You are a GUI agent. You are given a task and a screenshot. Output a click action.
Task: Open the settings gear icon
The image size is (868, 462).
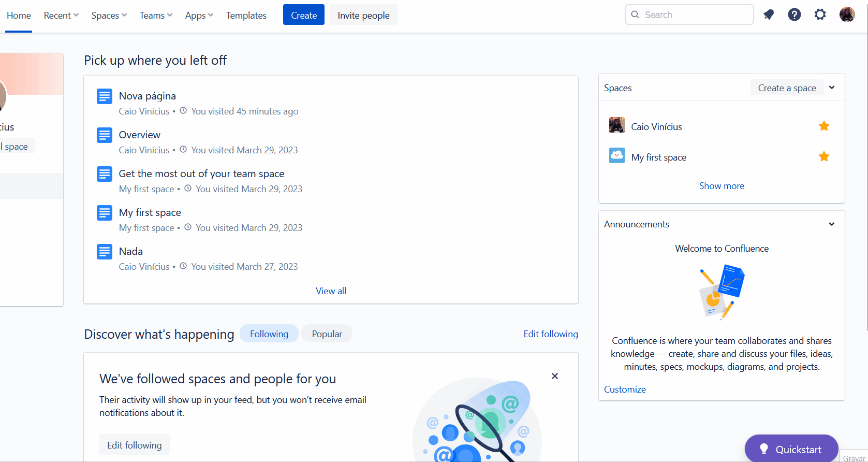tap(820, 15)
